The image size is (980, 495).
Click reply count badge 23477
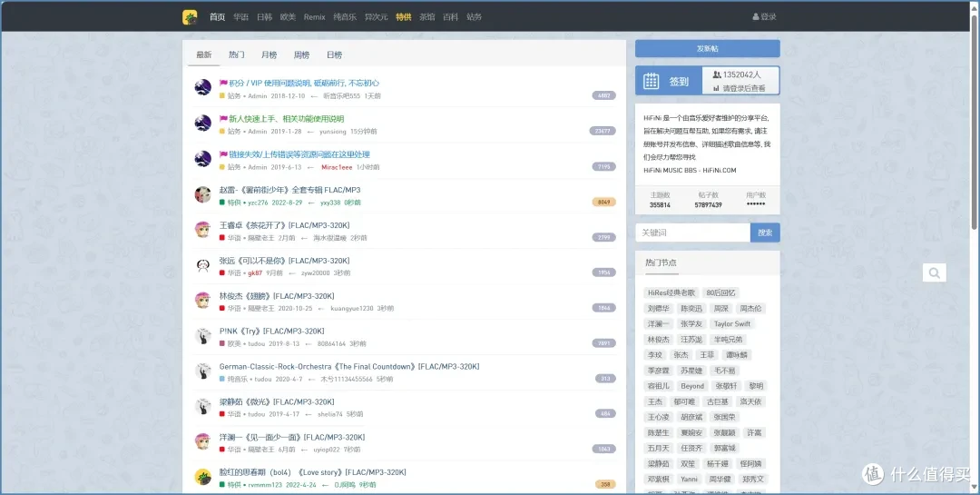(x=603, y=131)
